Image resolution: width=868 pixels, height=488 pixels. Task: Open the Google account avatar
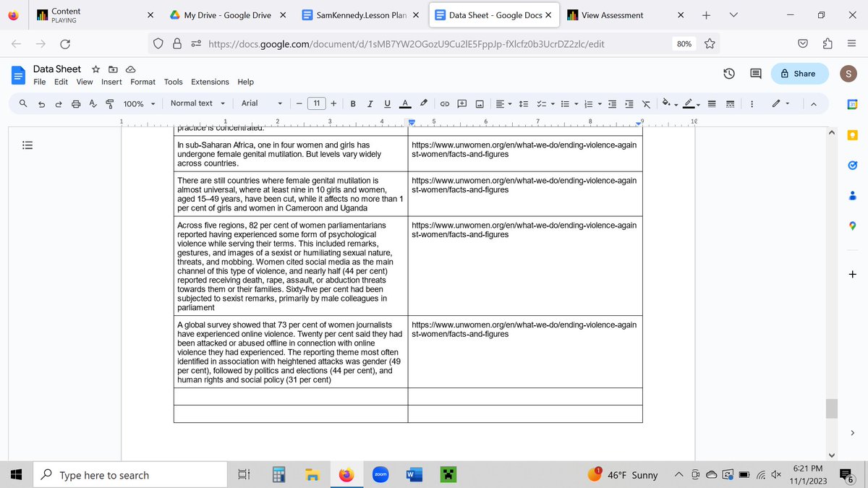[x=847, y=73]
